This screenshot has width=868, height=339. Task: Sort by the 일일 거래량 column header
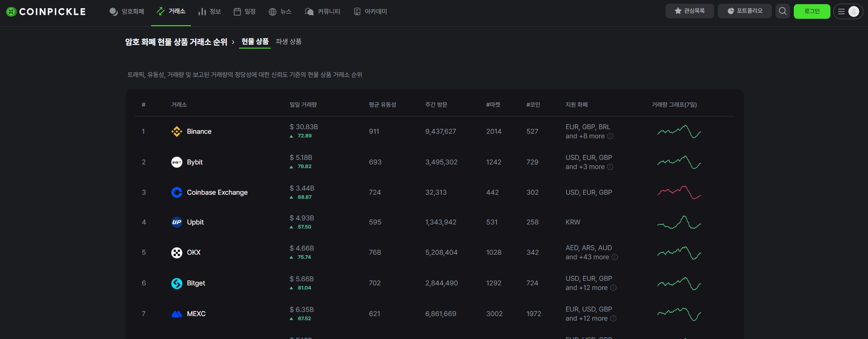coord(303,105)
